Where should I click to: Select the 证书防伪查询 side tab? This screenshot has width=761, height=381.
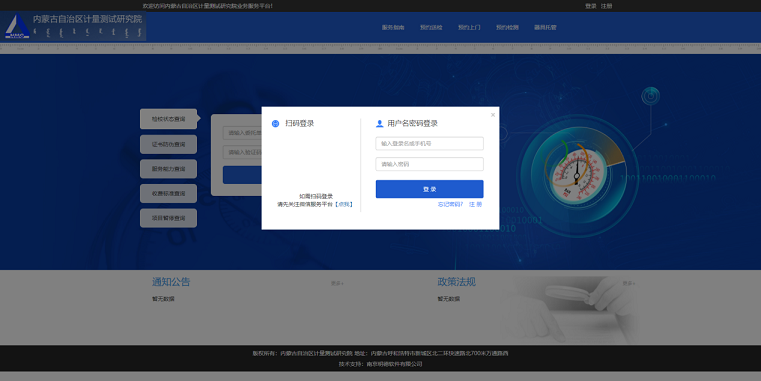(x=168, y=144)
